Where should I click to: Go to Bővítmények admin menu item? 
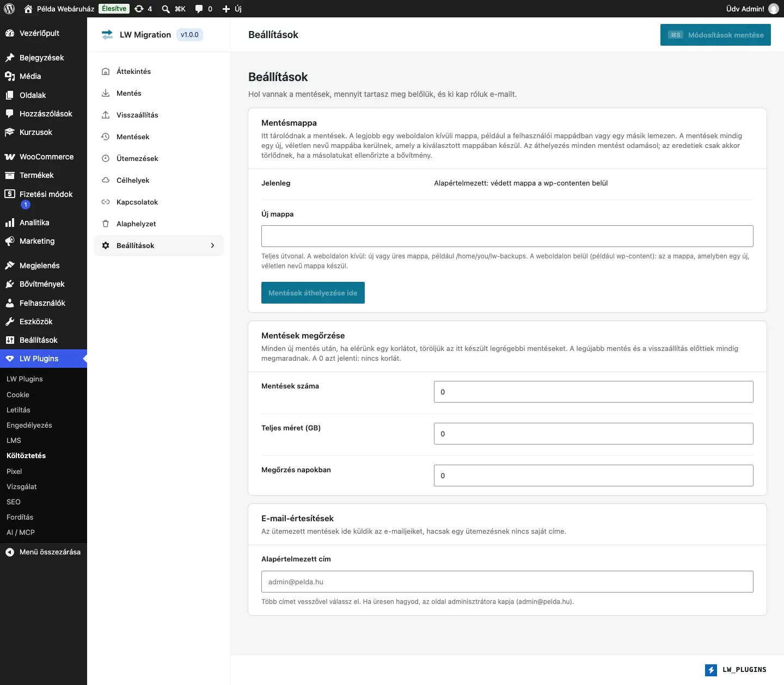pyautogui.click(x=44, y=284)
